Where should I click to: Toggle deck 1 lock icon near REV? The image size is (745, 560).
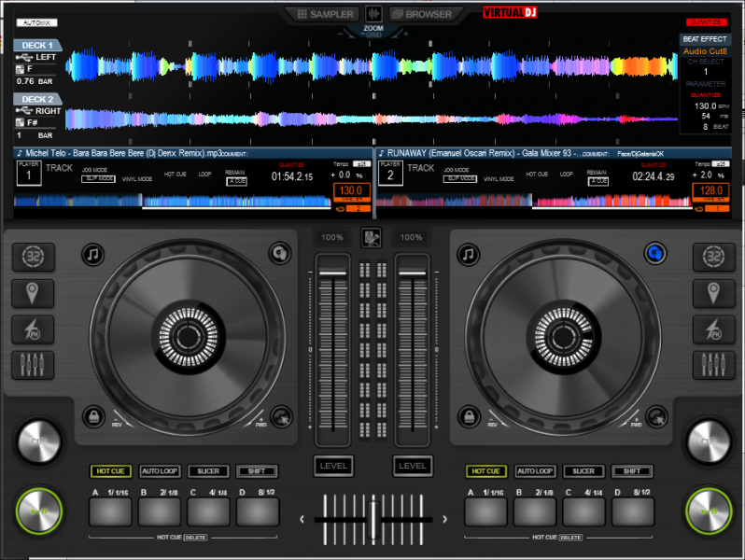(93, 417)
